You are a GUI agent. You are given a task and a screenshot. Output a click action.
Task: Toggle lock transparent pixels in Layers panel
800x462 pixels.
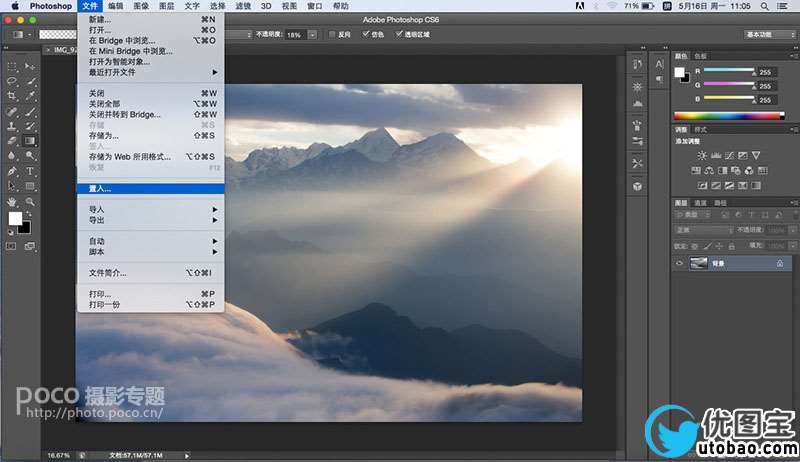coord(694,246)
